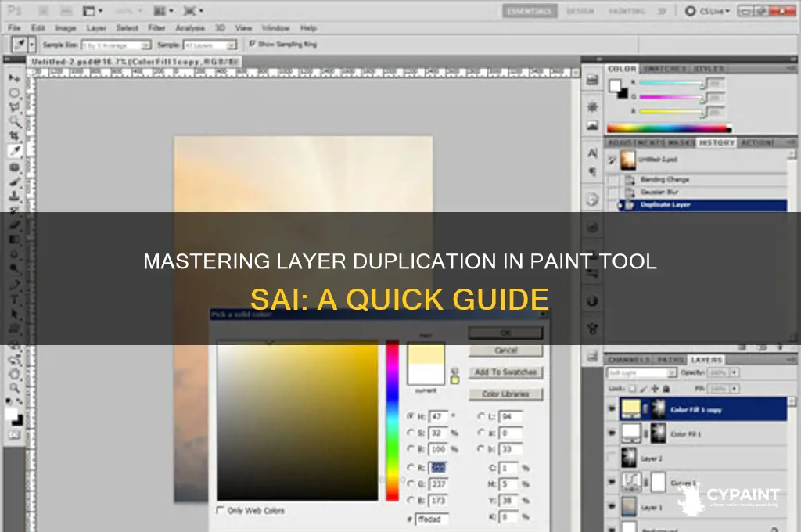
Task: Click color spectrum ramp in Color panel
Action: [x=670, y=128]
